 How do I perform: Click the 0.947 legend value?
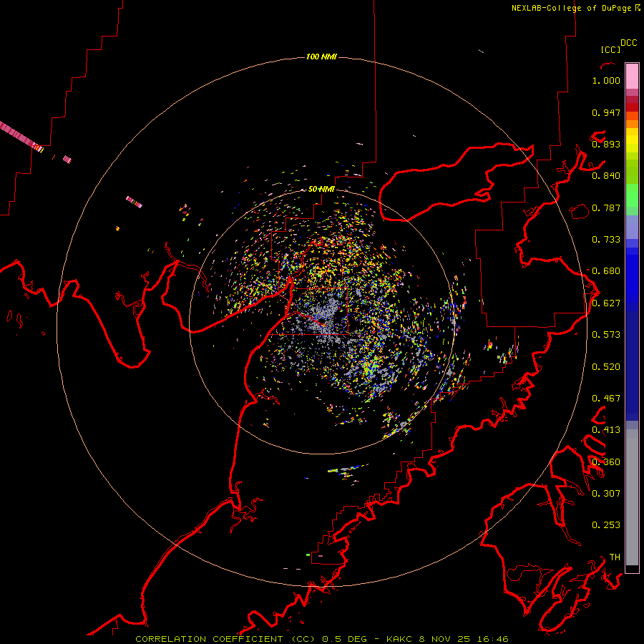click(x=606, y=112)
